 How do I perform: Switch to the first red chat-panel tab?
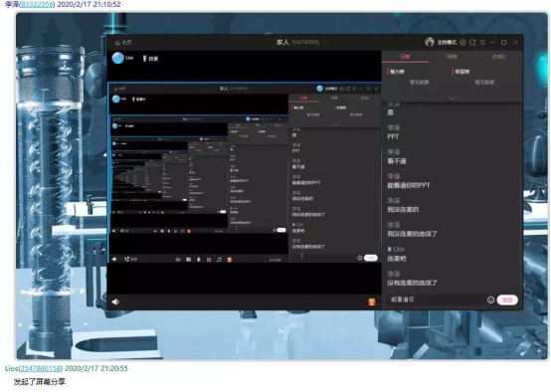click(405, 57)
